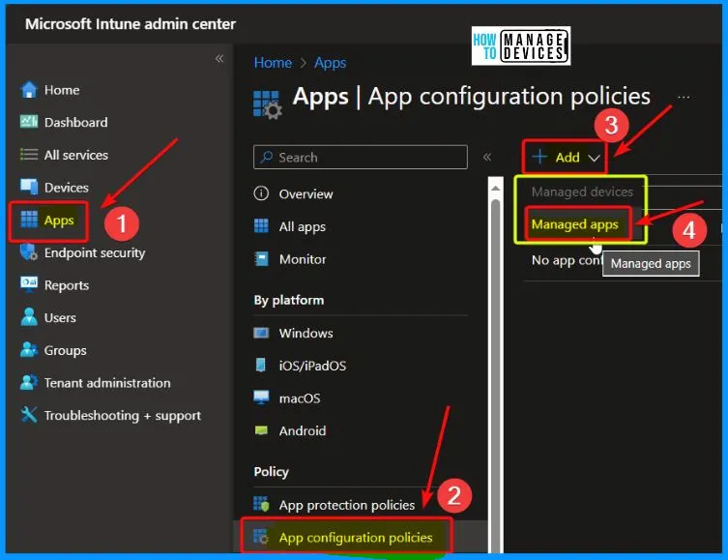
Task: Click the Dashboard chart icon
Action: tap(29, 122)
